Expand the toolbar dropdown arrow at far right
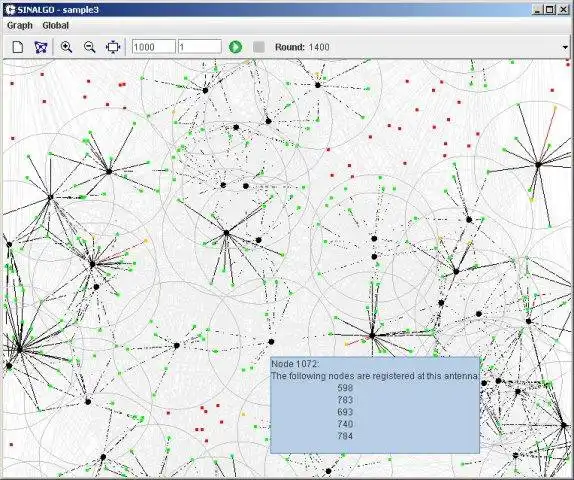 point(565,47)
